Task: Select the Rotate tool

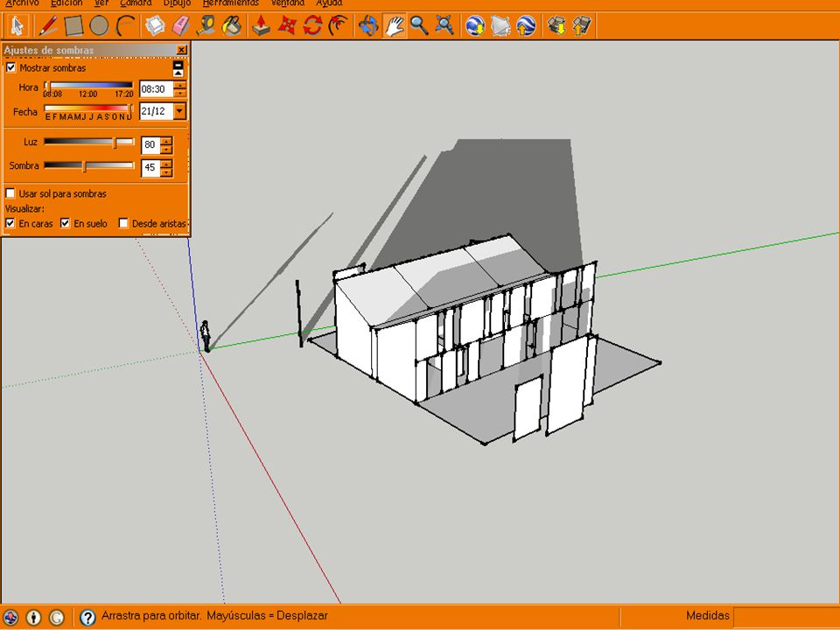Action: point(312,25)
